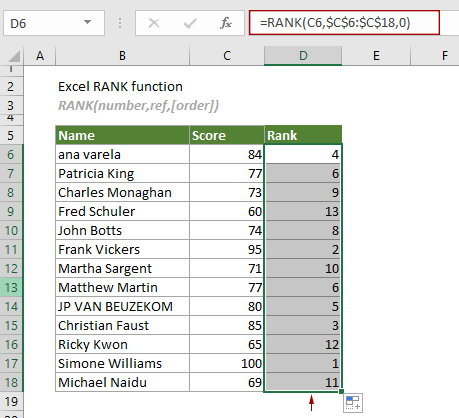Select row 13 header

[x=11, y=287]
